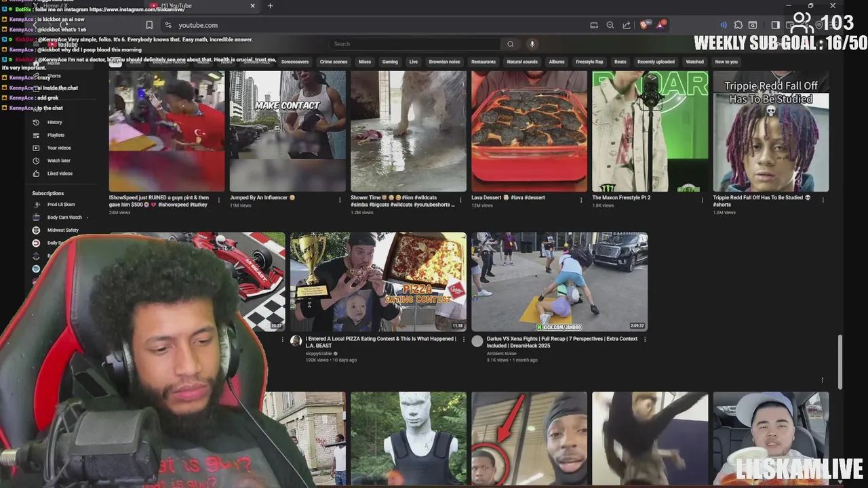The height and width of the screenshot is (488, 868).
Task: Open options menu for Shower Time short
Action: [x=460, y=200]
